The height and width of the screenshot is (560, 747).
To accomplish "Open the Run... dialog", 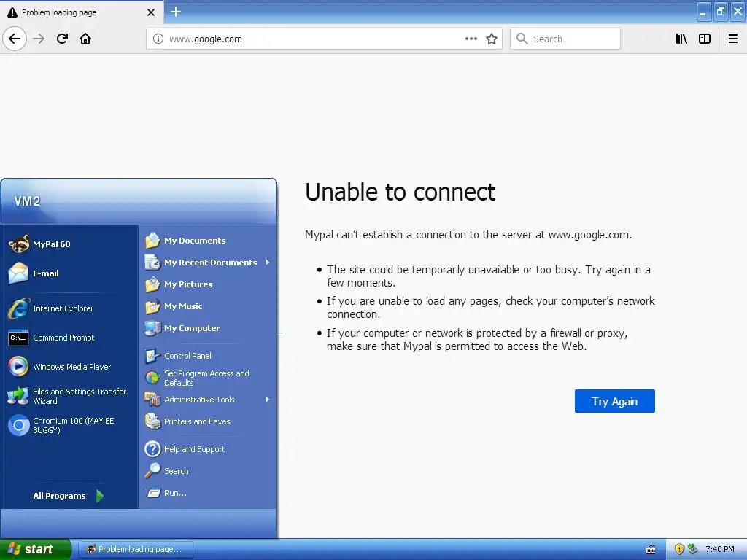I will pos(208,493).
